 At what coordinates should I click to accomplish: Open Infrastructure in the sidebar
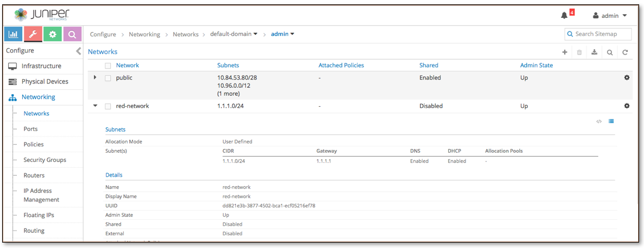pos(41,66)
